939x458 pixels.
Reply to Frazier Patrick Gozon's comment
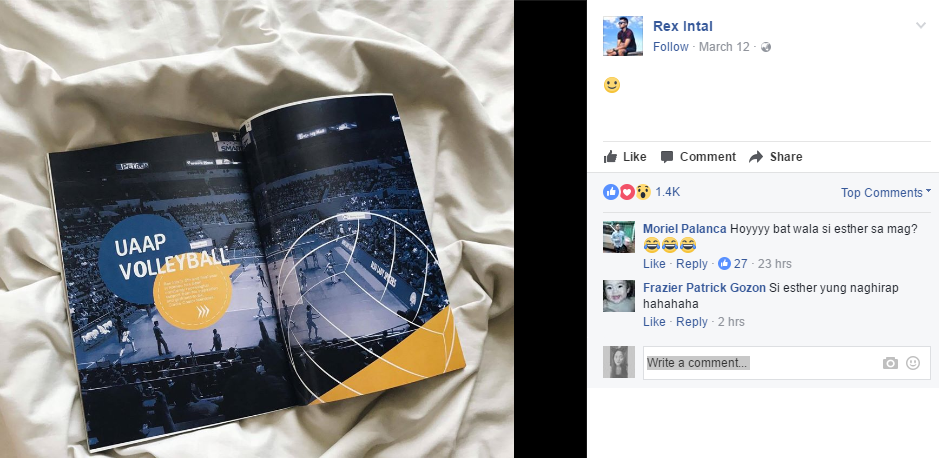coord(692,321)
